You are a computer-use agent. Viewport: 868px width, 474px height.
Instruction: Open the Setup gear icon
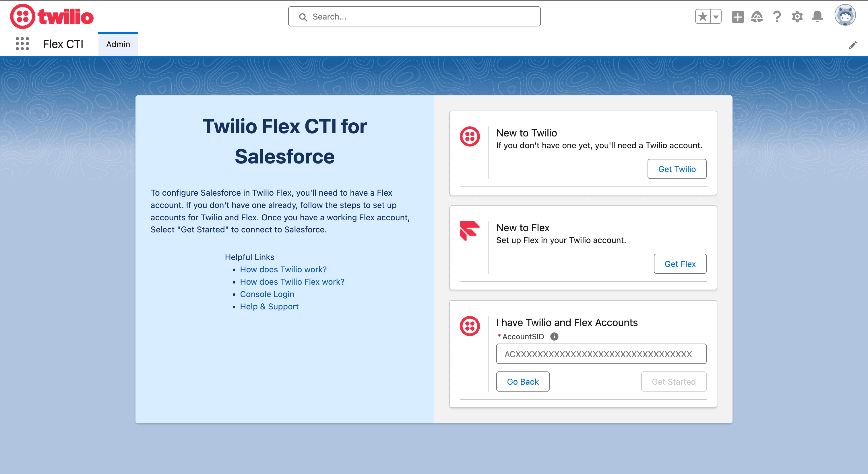click(797, 17)
